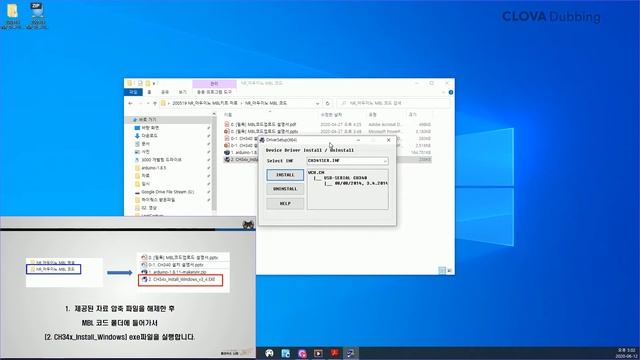Select 바로 가기 in navigation pane
640x360 pixels.
pyautogui.click(x=147, y=120)
